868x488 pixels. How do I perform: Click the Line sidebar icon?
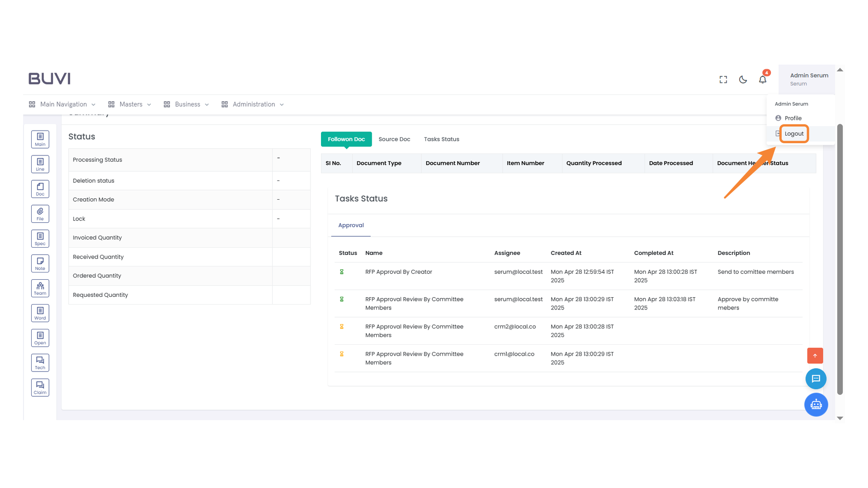point(40,164)
